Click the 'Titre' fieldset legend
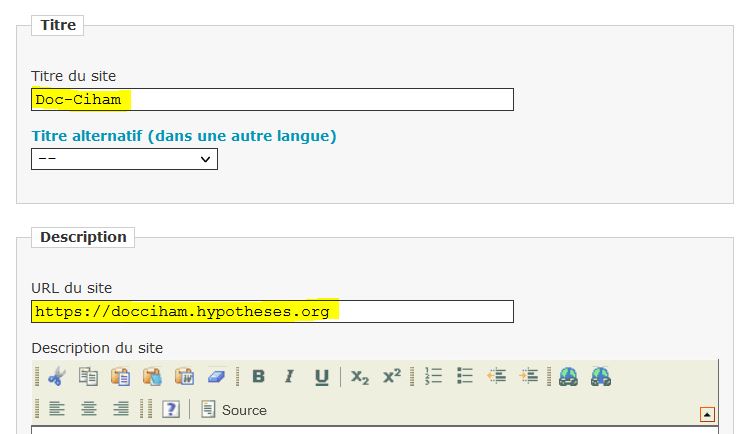745x434 pixels. click(x=57, y=25)
